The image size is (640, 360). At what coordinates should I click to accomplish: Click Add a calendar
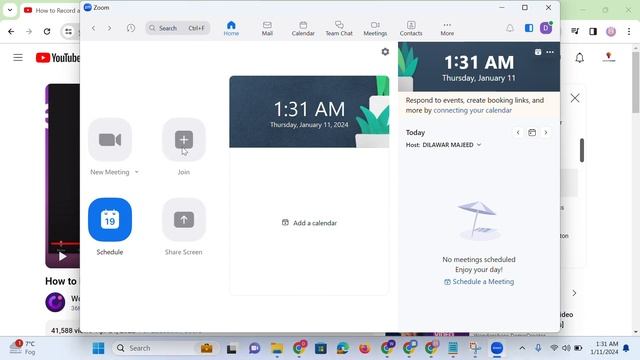309,223
